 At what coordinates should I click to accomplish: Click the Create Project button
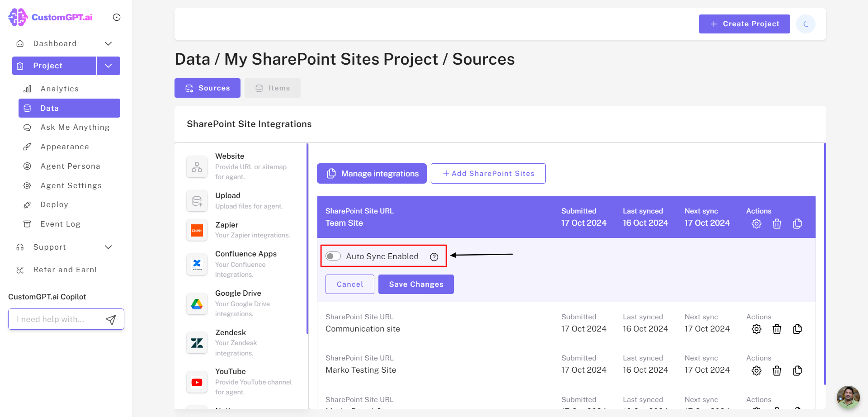coord(745,24)
